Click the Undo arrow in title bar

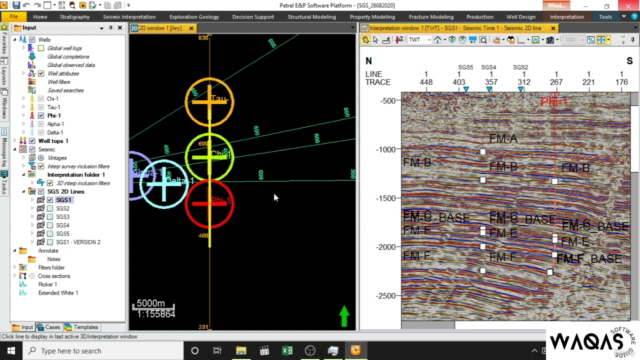coord(27,5)
